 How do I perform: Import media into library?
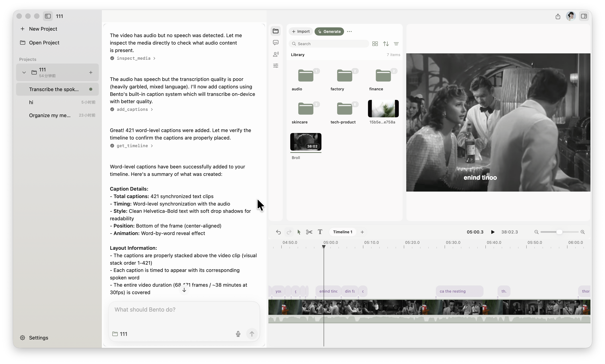[301, 31]
